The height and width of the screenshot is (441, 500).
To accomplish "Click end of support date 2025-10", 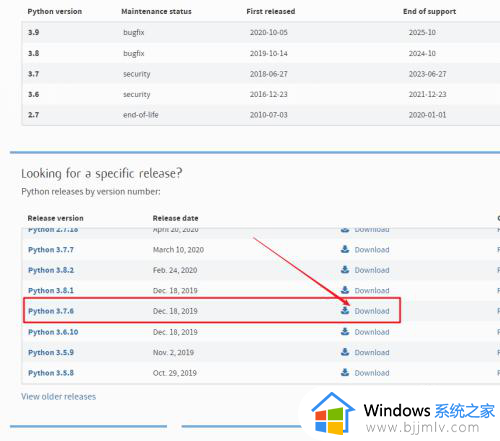I will pyautogui.click(x=422, y=32).
